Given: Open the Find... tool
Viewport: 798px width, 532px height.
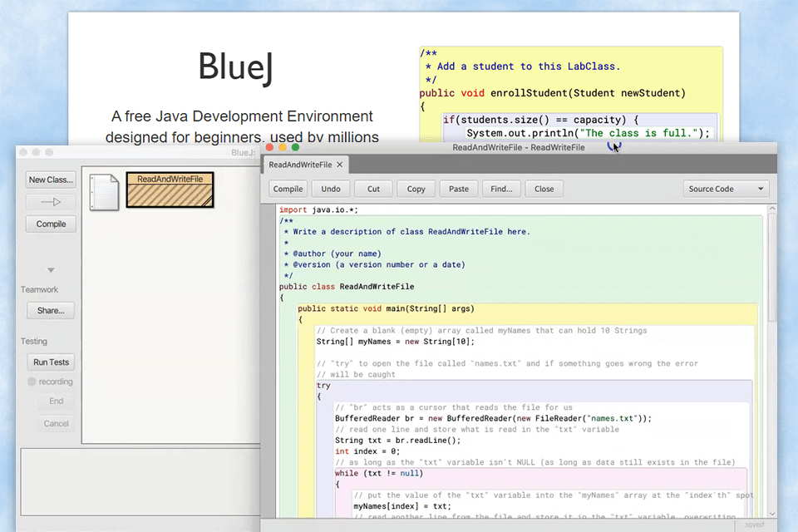Looking at the screenshot, I should (501, 189).
